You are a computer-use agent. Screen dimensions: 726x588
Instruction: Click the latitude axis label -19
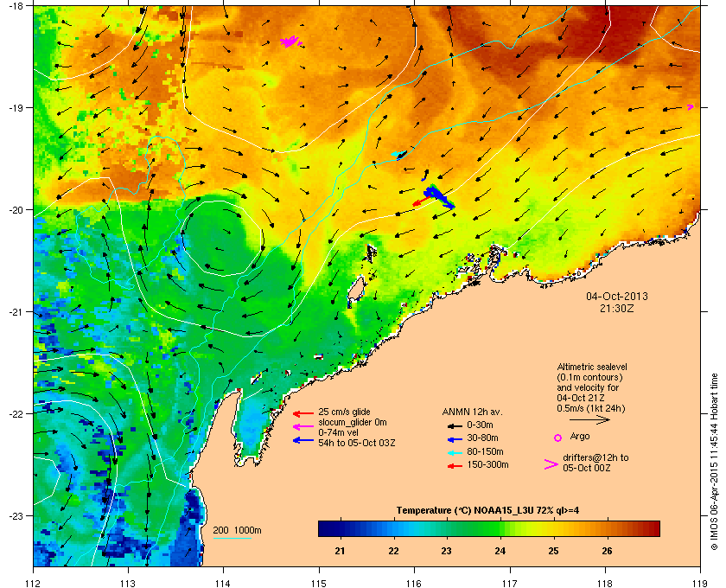[16, 108]
